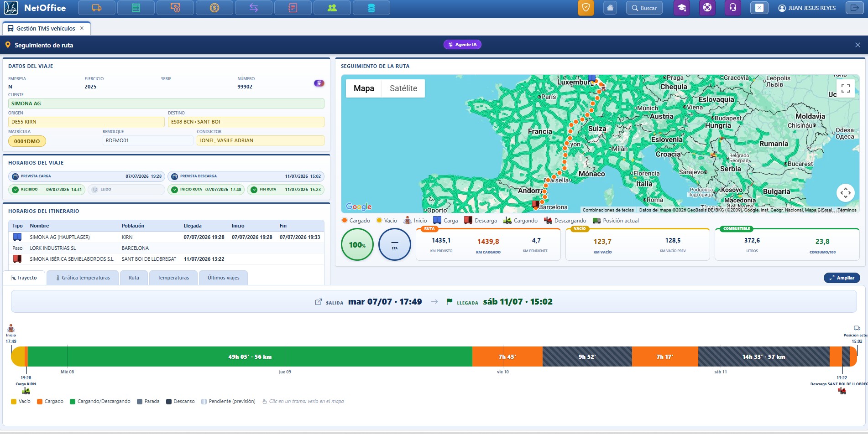Click the Carga KIRN timeline marker
Viewport: 868px width, 434px height.
coord(26,384)
